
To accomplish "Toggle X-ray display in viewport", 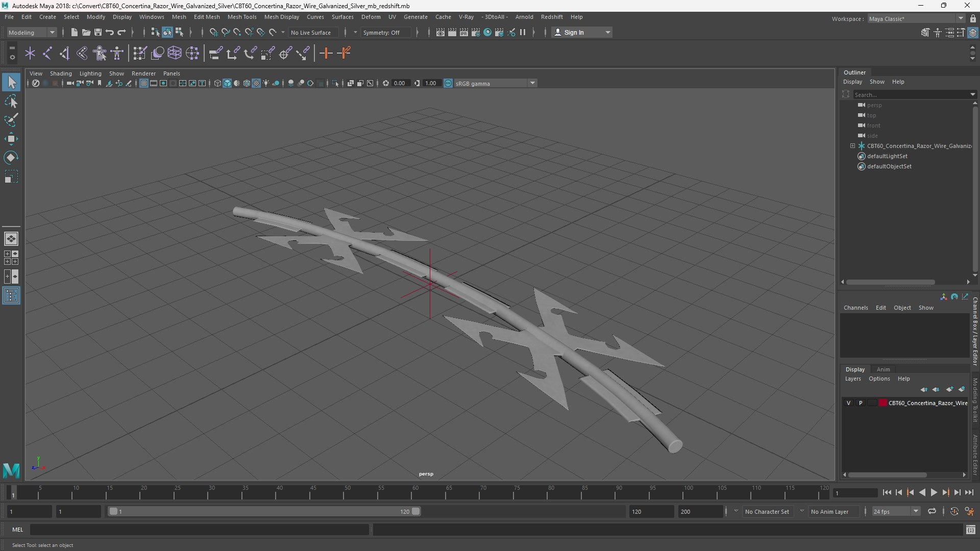I will pyautogui.click(x=350, y=83).
